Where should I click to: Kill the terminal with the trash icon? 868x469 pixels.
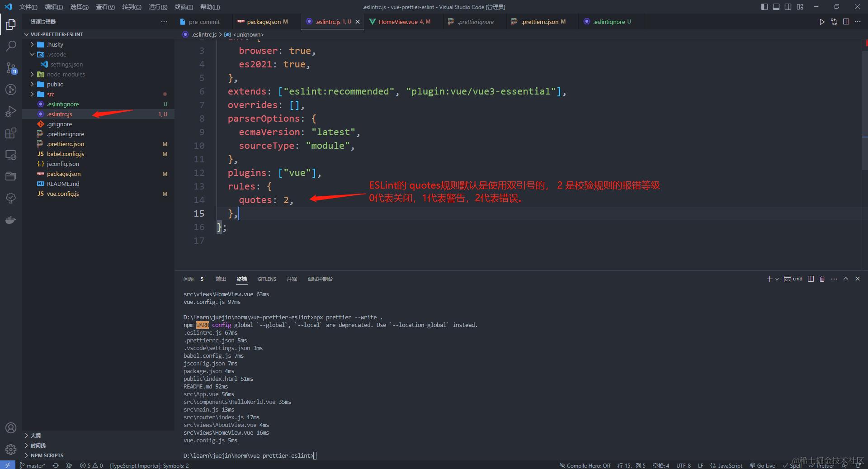(x=822, y=279)
